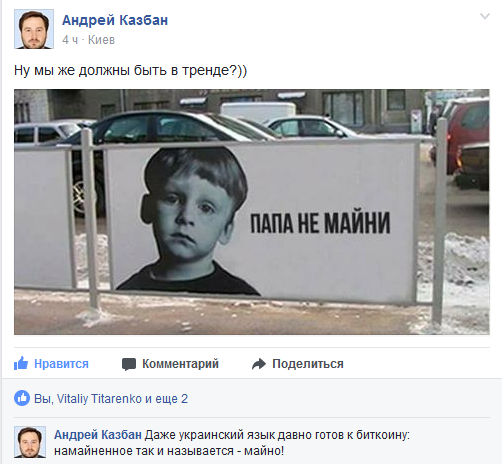This screenshot has width=502, height=464.
Task: Click the comment text about биткоину
Action: (232, 443)
